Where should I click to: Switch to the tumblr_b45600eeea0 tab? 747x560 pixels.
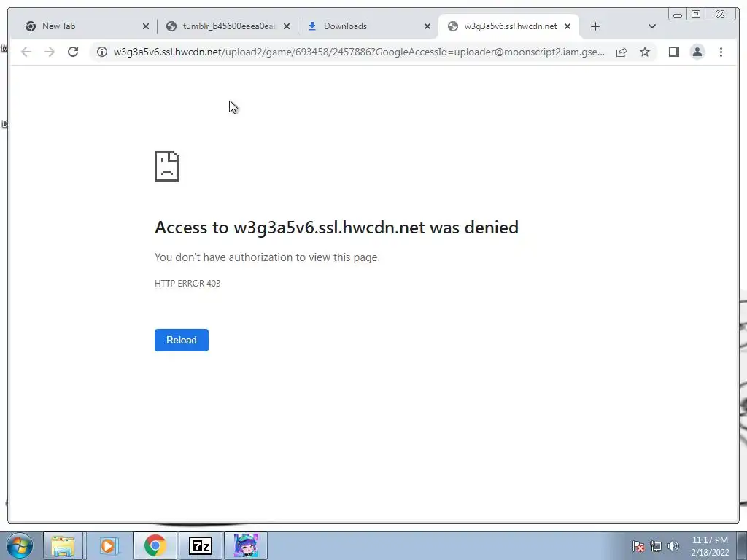(x=228, y=26)
